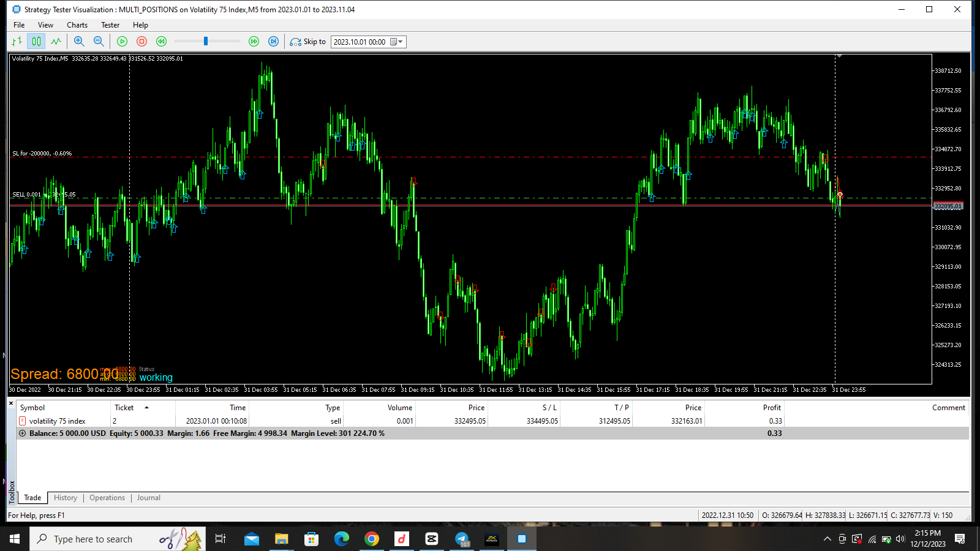Open the Charts menu
The height and width of the screenshot is (551, 980).
(77, 25)
